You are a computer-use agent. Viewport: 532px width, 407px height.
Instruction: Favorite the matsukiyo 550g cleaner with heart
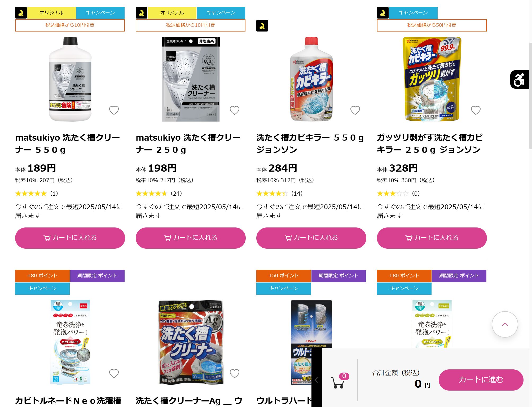[114, 110]
